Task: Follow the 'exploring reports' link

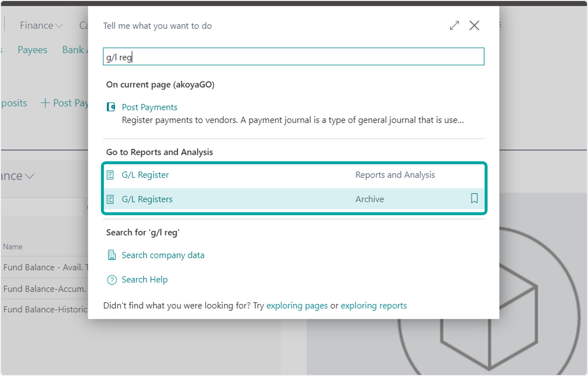Action: click(374, 305)
